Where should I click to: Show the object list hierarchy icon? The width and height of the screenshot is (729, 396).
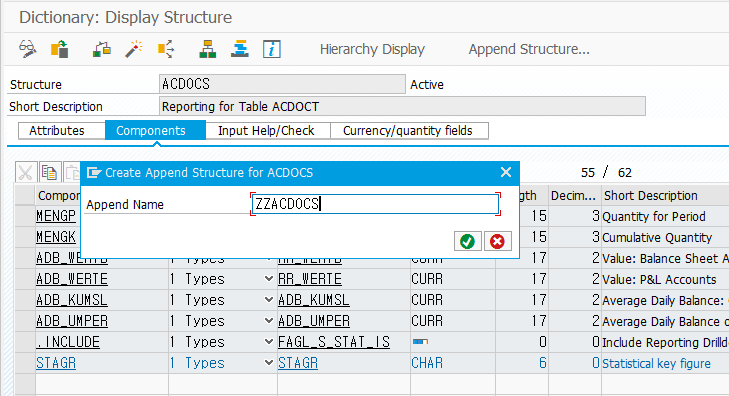coord(207,49)
